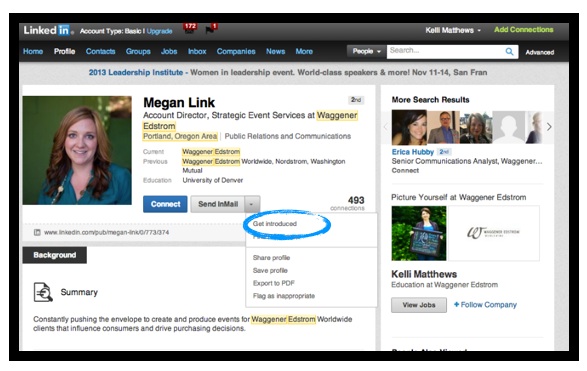Click the 2nd badge next to Erica Hubby
Image resolution: width=587 pixels, height=371 pixels.
(444, 152)
